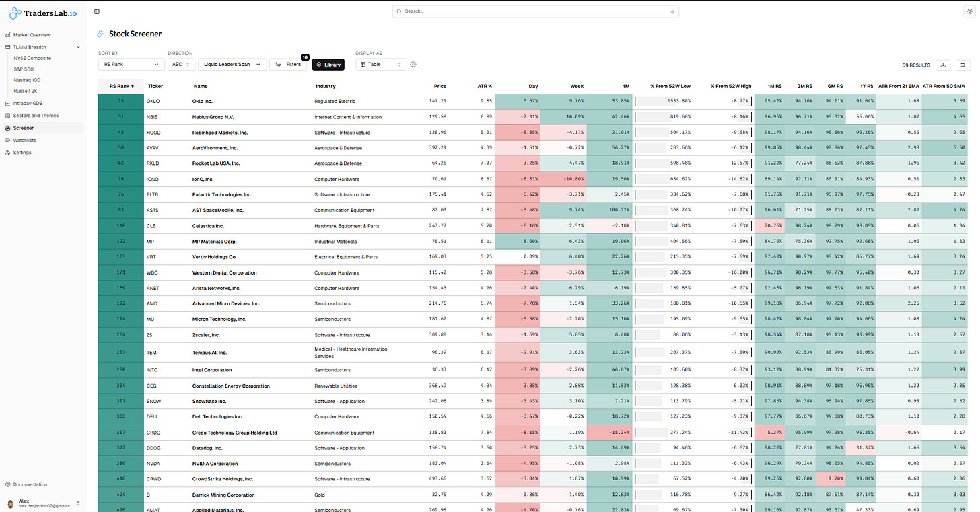Click AMD ticker cell
Image resolution: width=980 pixels, height=512 pixels.
(151, 304)
